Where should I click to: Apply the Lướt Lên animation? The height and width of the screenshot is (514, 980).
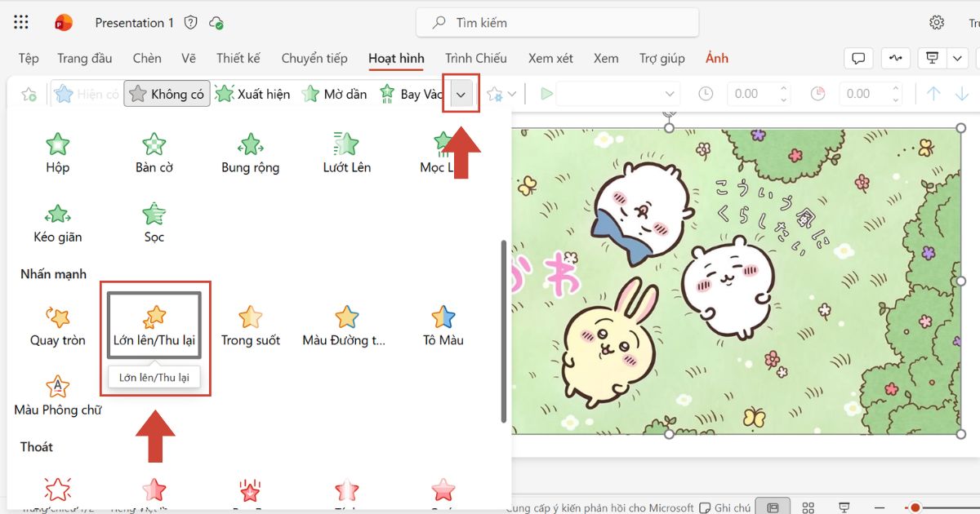[x=346, y=153]
